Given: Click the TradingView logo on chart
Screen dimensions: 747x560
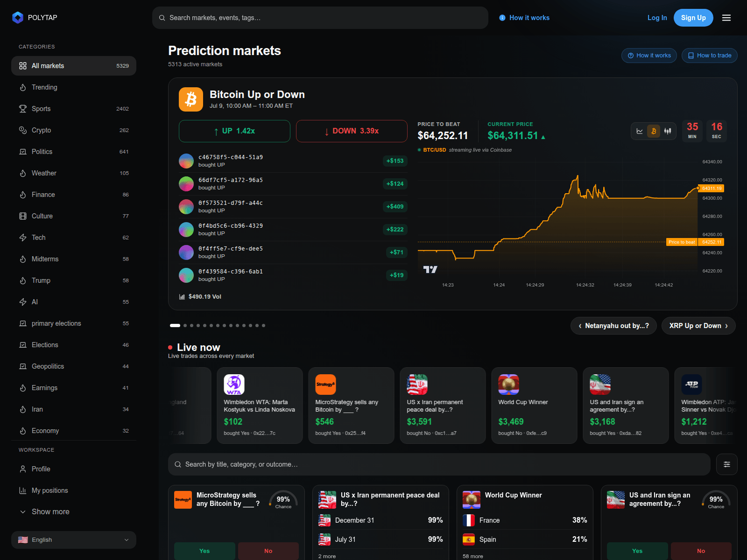Looking at the screenshot, I should click(x=430, y=269).
